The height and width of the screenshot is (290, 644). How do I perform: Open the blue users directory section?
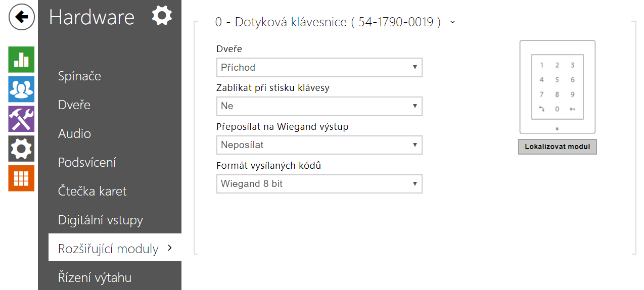coord(21,89)
